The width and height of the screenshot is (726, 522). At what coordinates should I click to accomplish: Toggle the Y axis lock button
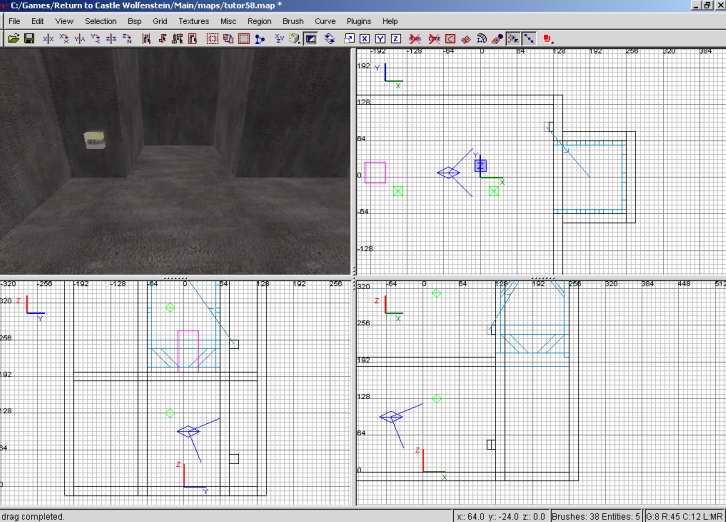[381, 39]
